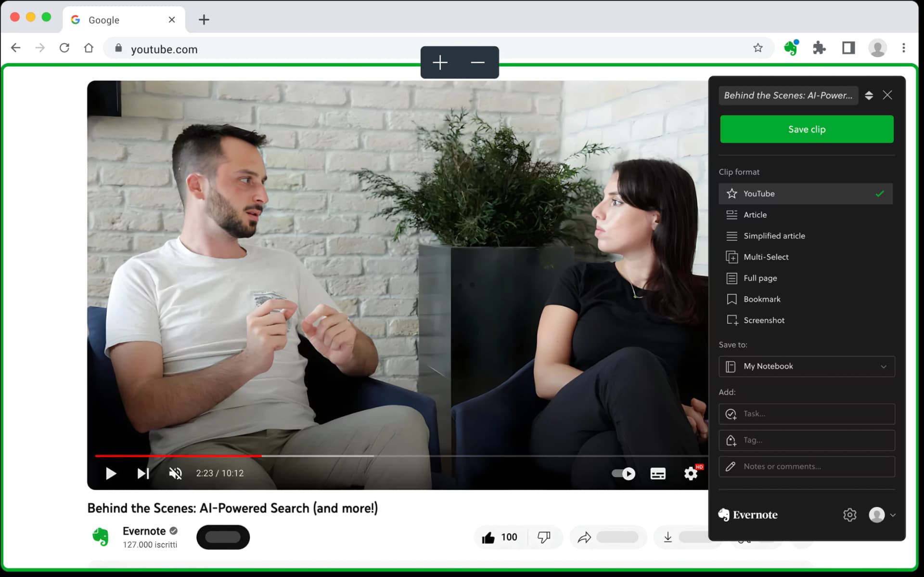Open video settings gear icon
Viewport: 924px width, 577px height.
click(691, 473)
